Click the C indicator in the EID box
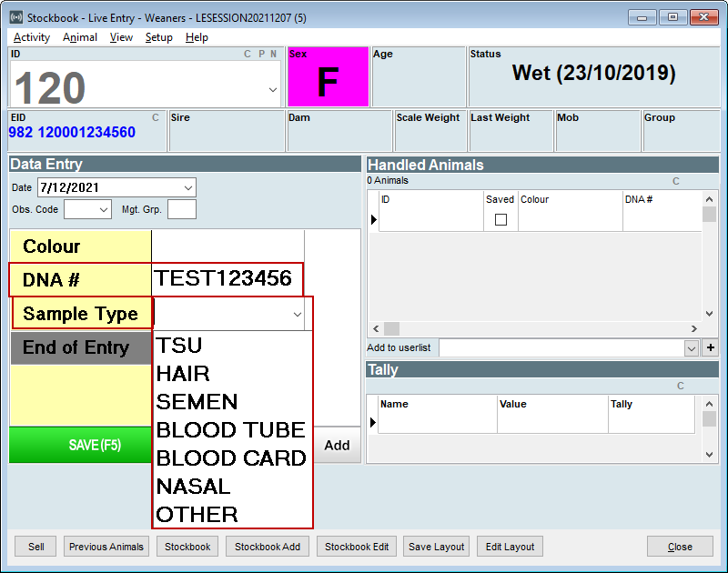This screenshot has height=573, width=728. pyautogui.click(x=156, y=117)
